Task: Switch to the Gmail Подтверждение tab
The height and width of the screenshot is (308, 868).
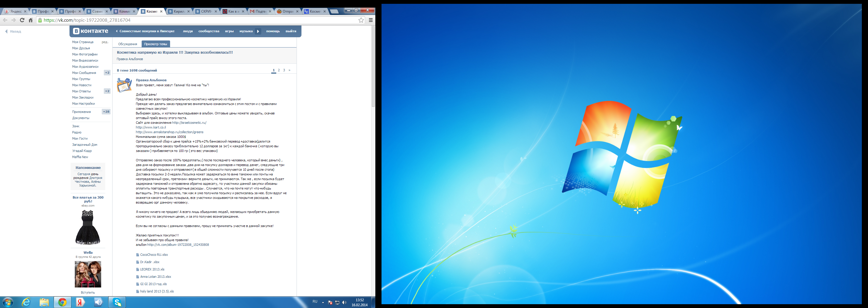Action: [x=260, y=11]
